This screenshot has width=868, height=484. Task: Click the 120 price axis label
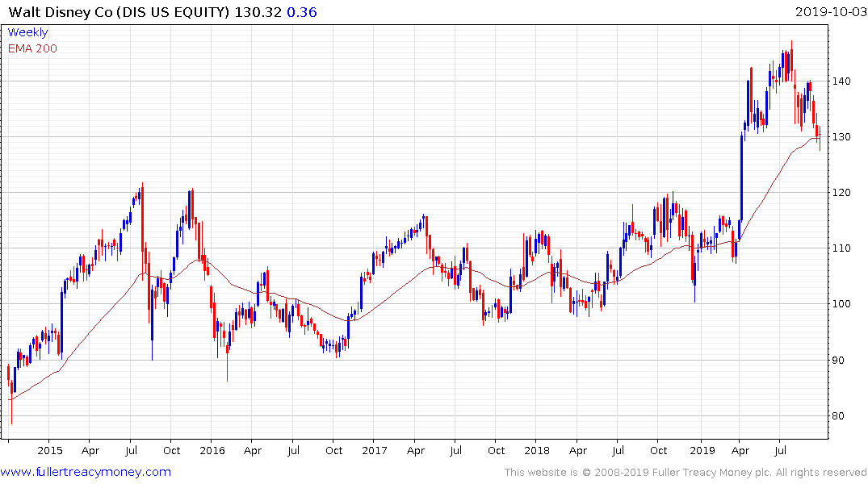tap(841, 193)
